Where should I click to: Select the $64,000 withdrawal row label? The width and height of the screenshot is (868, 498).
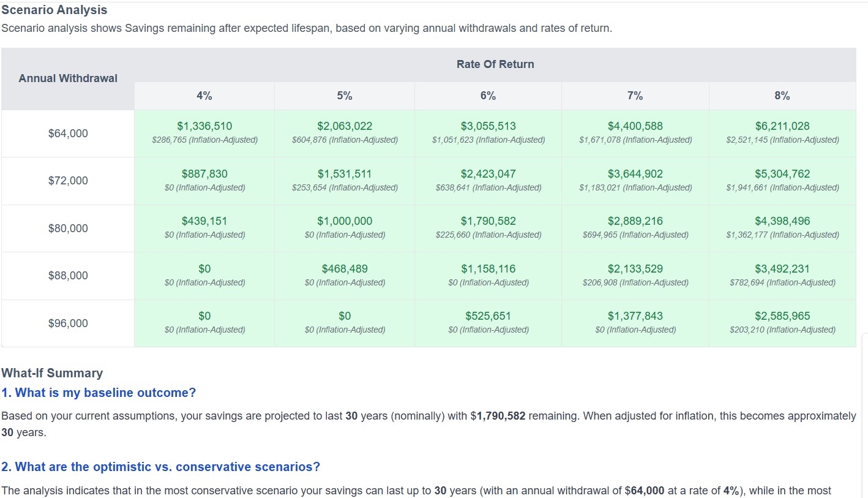tap(67, 133)
